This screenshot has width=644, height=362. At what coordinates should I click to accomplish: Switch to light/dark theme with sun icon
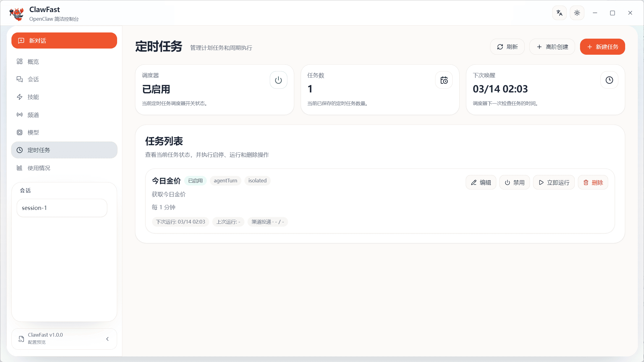(x=577, y=13)
